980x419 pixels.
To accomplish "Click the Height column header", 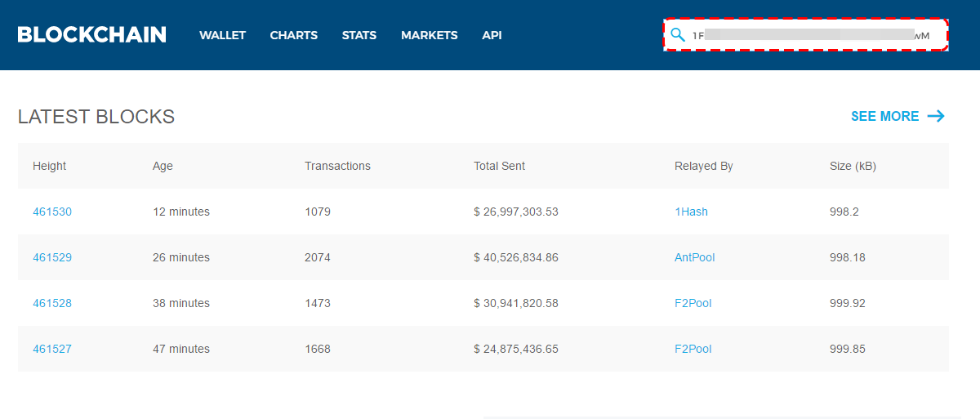I will (49, 166).
